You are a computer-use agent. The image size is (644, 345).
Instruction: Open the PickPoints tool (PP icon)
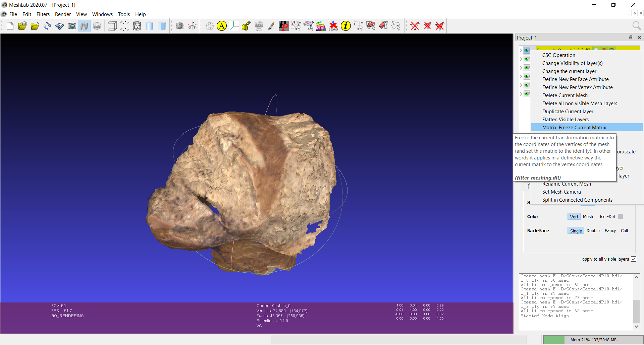[x=283, y=26]
